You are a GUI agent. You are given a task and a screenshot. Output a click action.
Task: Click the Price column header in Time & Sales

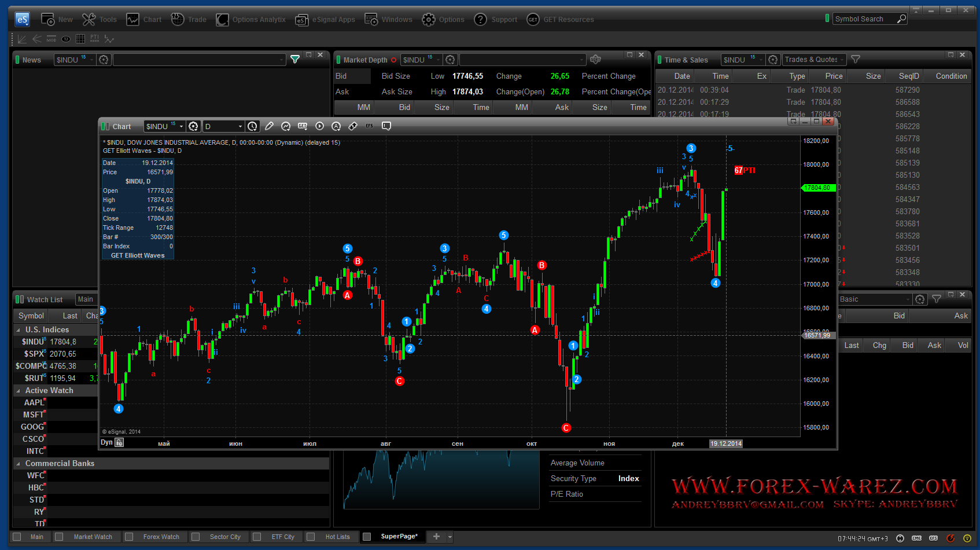tap(833, 76)
